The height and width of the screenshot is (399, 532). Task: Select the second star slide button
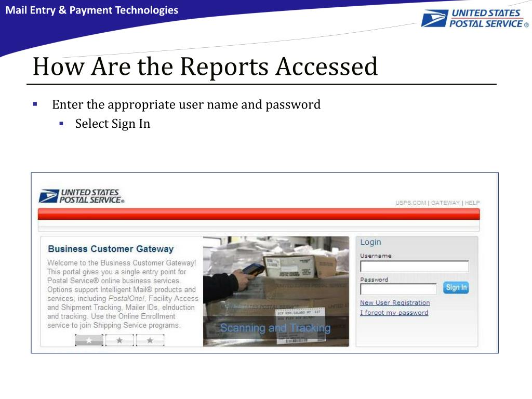(x=119, y=340)
